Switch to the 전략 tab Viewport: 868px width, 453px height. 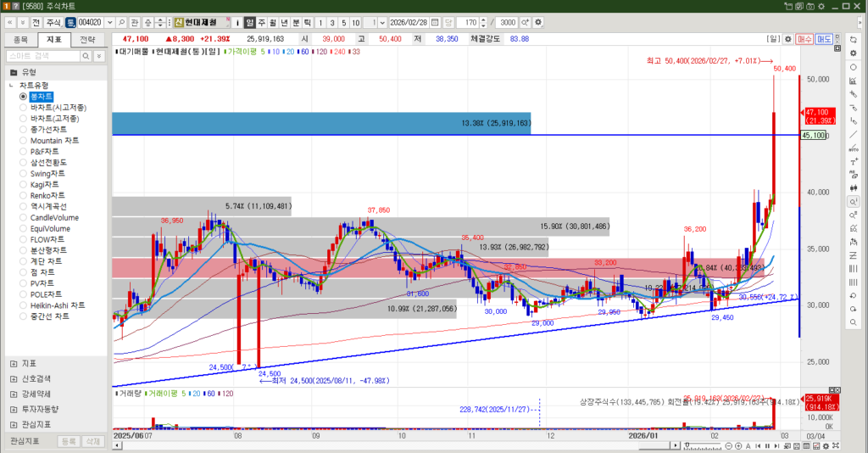pos(87,39)
